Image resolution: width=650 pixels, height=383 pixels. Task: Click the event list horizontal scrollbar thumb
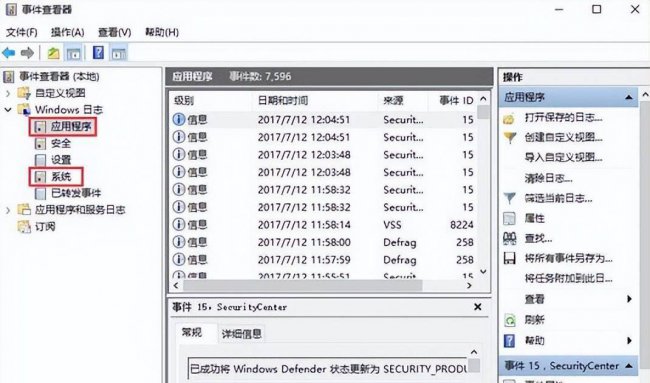point(303,285)
